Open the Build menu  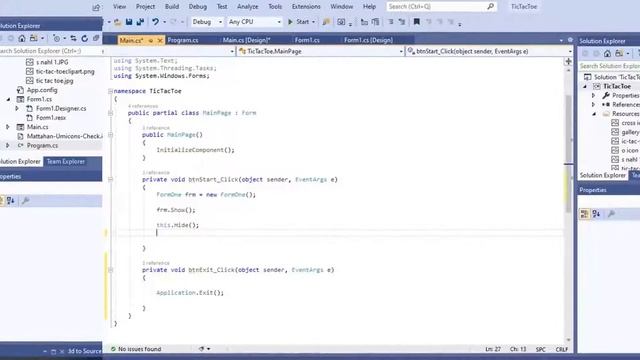172,7
